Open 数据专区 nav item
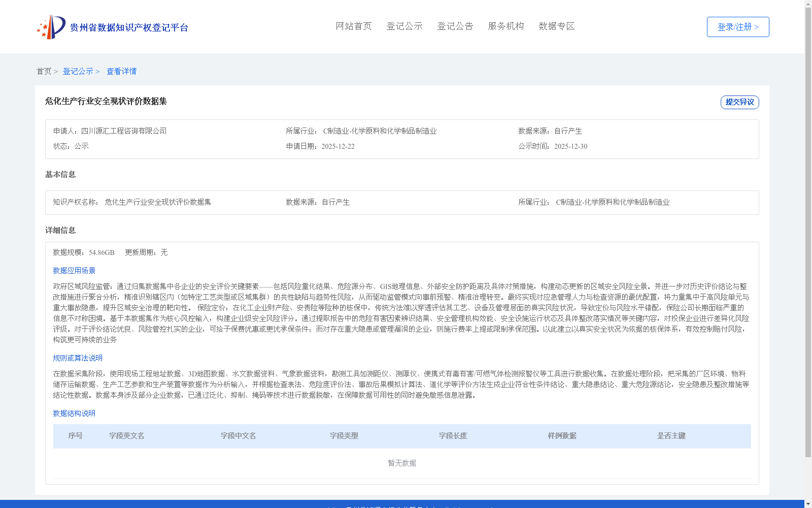 pyautogui.click(x=557, y=26)
